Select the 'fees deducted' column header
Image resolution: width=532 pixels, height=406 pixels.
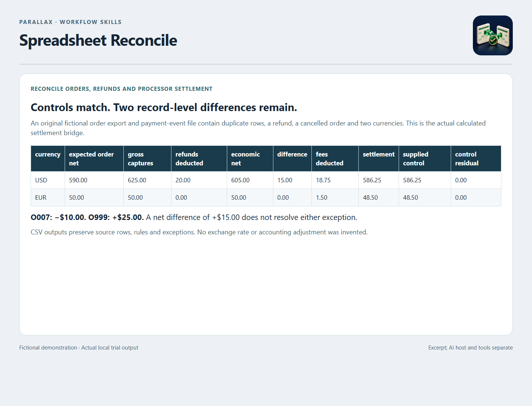(335, 159)
